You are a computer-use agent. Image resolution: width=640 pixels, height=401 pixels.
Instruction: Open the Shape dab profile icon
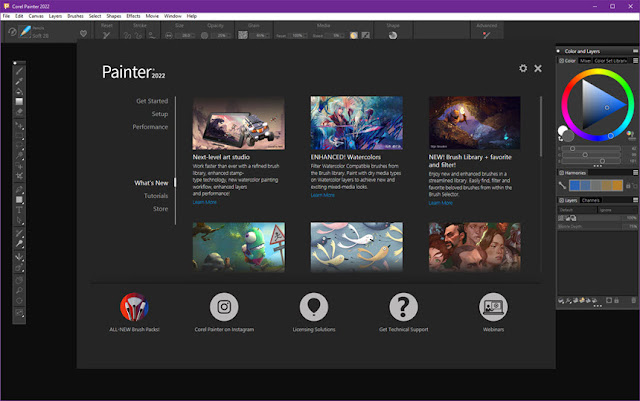click(393, 36)
